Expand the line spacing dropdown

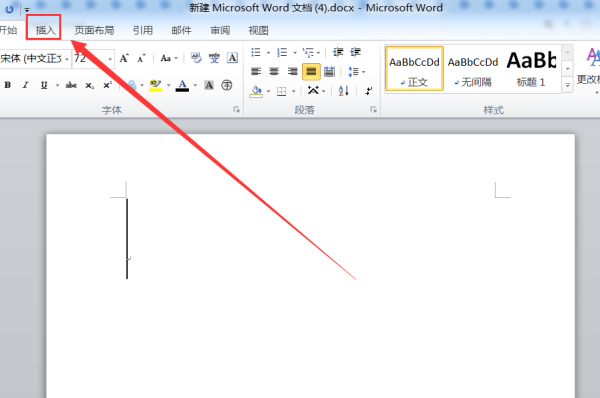[x=363, y=72]
